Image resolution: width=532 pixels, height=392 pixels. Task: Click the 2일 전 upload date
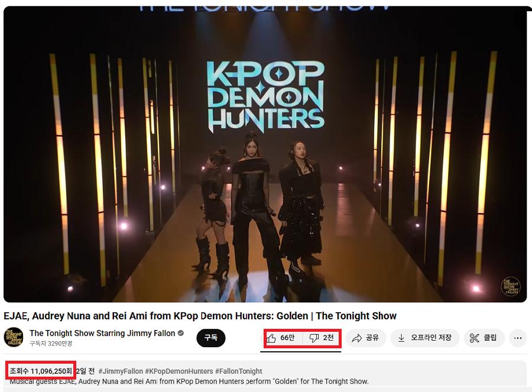85,371
